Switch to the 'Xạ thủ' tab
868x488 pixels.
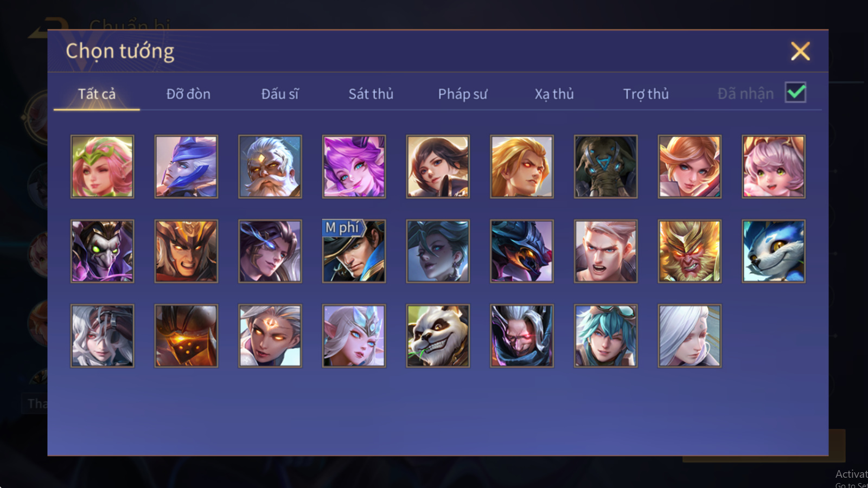pos(554,94)
